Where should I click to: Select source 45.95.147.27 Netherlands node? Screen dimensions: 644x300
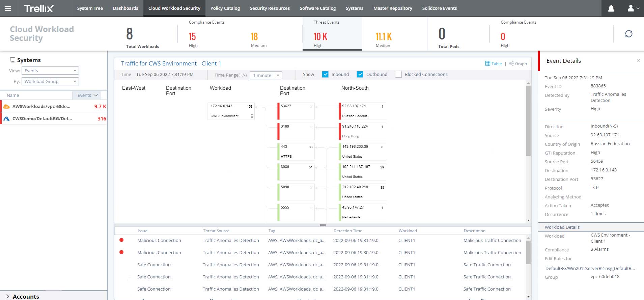pyautogui.click(x=362, y=212)
